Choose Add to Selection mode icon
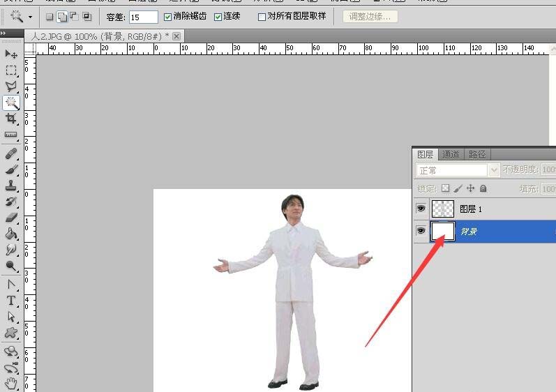556x392 pixels. [x=62, y=17]
